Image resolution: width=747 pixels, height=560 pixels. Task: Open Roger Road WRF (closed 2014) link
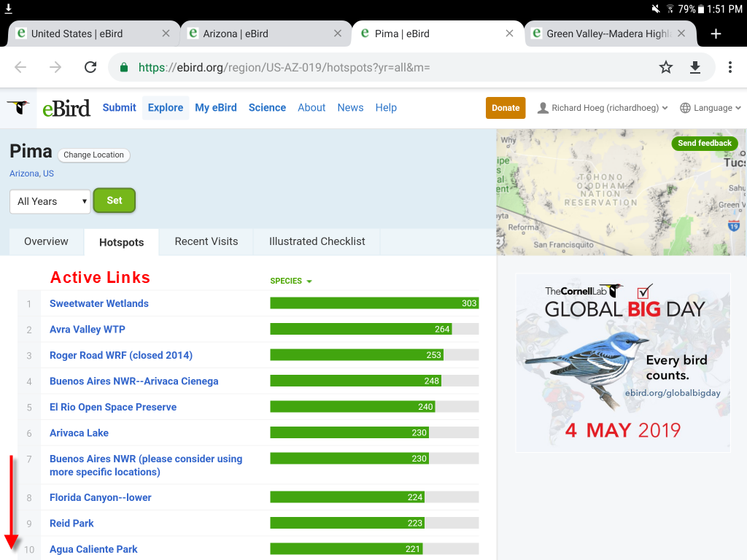click(x=121, y=355)
